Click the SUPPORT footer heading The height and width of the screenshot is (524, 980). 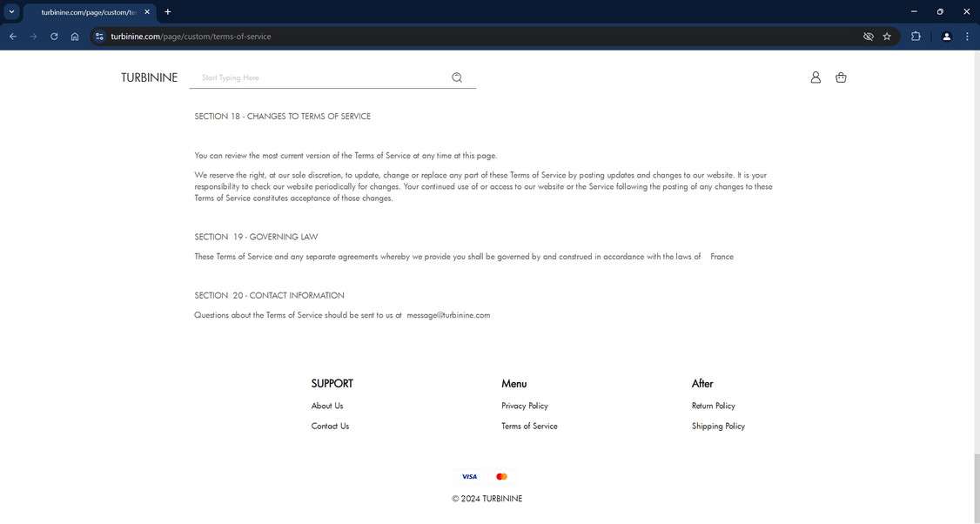tap(332, 383)
